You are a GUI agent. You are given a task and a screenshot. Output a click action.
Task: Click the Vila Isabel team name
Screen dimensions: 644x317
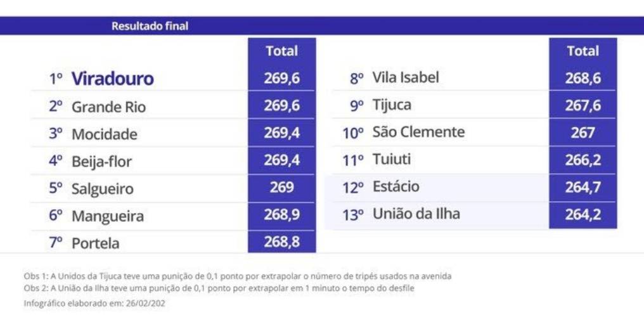[x=405, y=78]
